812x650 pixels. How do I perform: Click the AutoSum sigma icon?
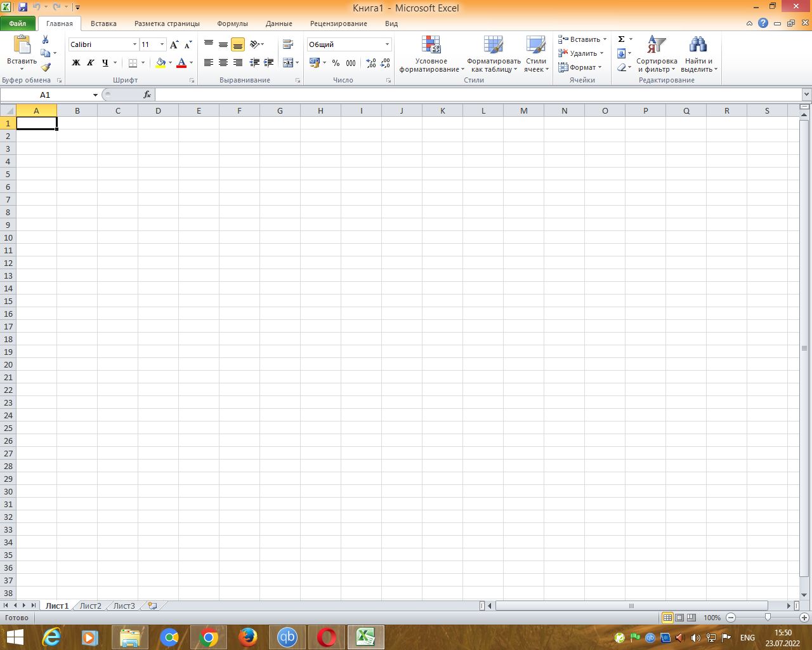click(x=622, y=39)
